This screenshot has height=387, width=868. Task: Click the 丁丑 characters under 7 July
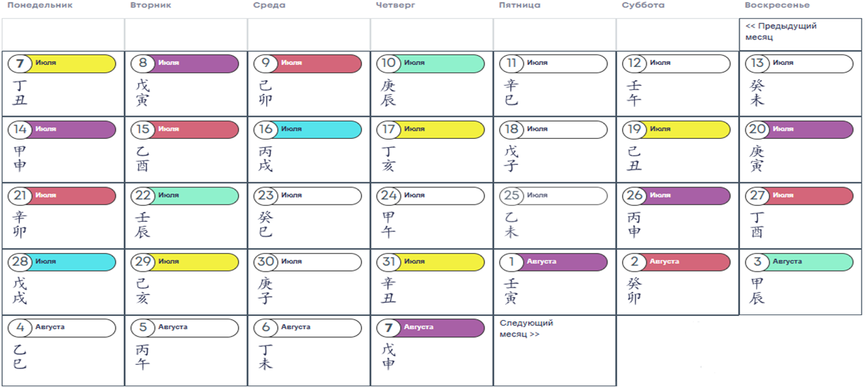[19, 93]
